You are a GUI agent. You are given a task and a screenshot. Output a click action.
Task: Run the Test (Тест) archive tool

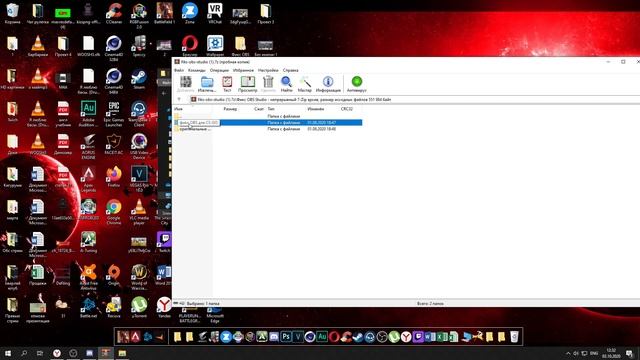click(x=227, y=84)
